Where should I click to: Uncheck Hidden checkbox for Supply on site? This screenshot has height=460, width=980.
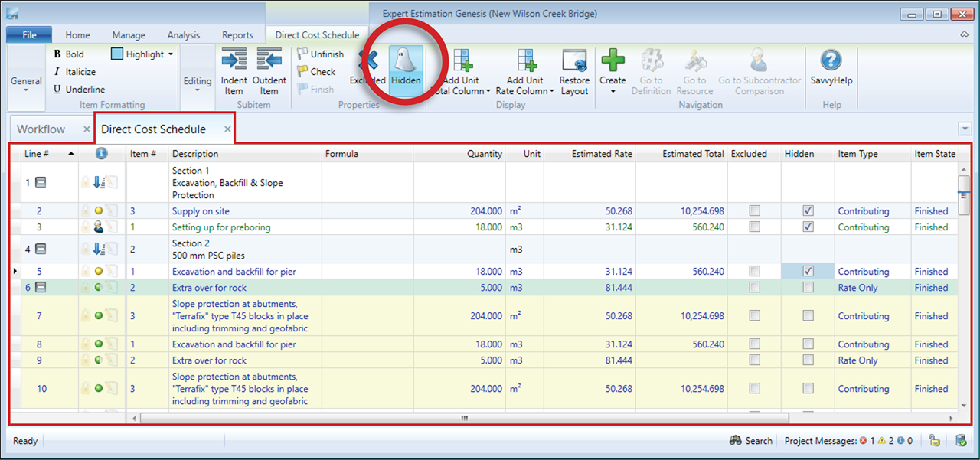(808, 211)
